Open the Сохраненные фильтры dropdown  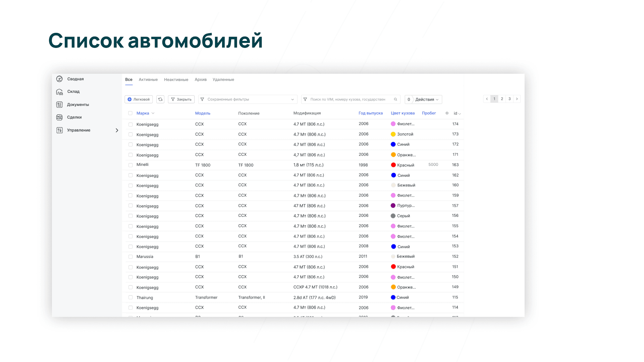click(248, 99)
